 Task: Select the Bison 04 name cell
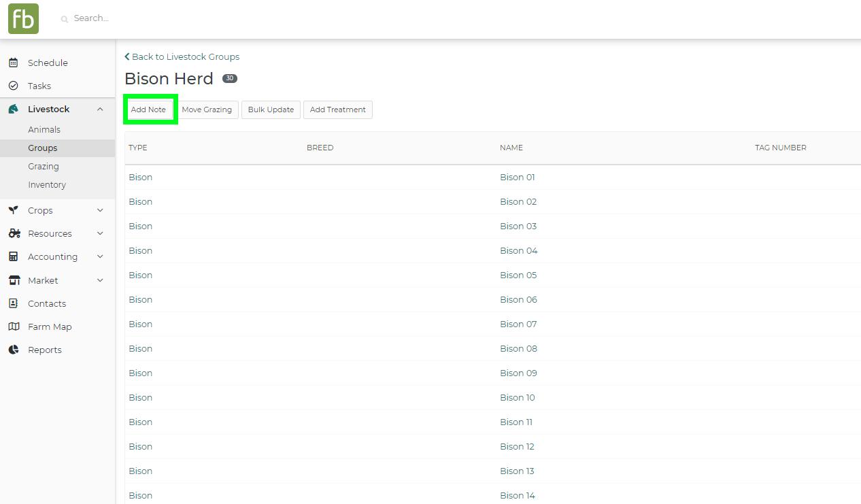pyautogui.click(x=519, y=250)
